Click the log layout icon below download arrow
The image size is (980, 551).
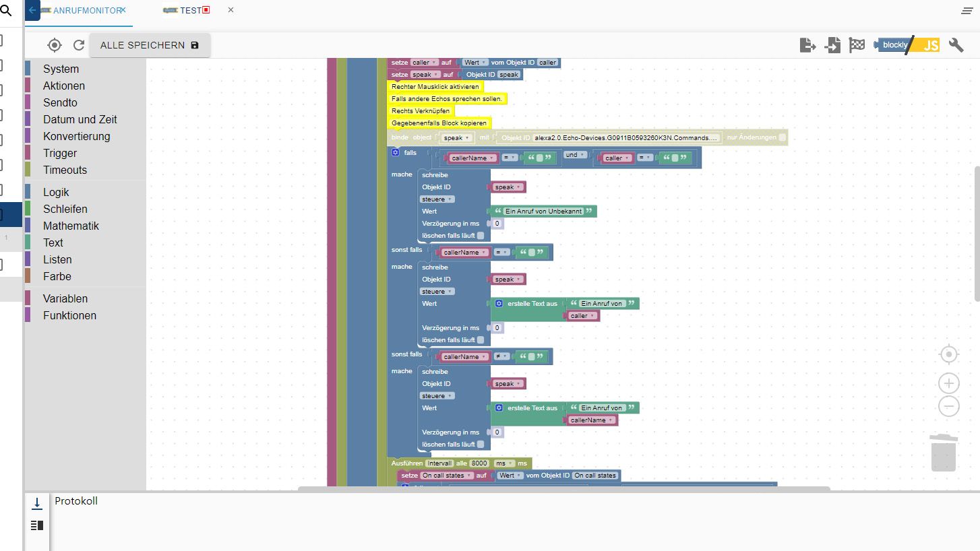(x=37, y=525)
